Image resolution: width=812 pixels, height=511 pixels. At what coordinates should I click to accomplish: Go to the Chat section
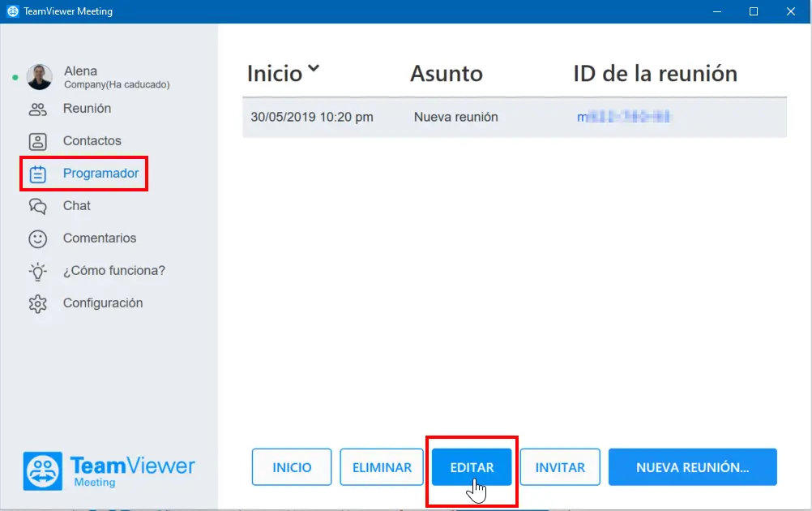coord(77,206)
